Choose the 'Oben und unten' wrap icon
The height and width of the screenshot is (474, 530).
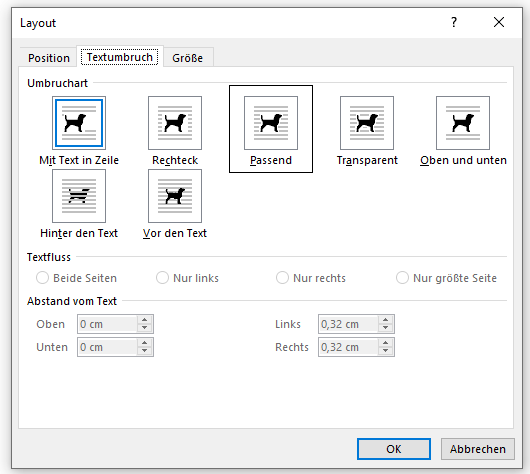pos(463,123)
